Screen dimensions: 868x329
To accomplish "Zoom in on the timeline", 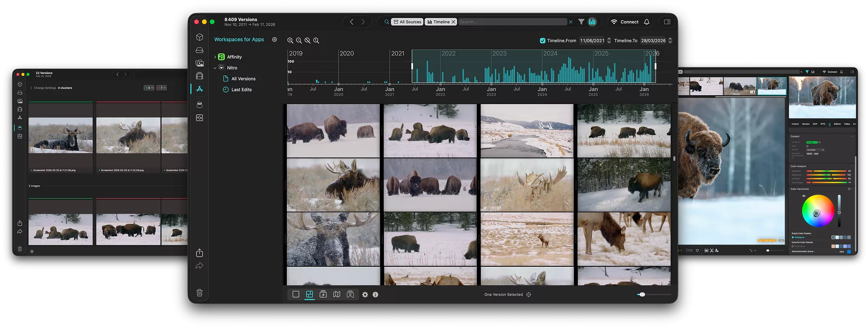I will (290, 41).
